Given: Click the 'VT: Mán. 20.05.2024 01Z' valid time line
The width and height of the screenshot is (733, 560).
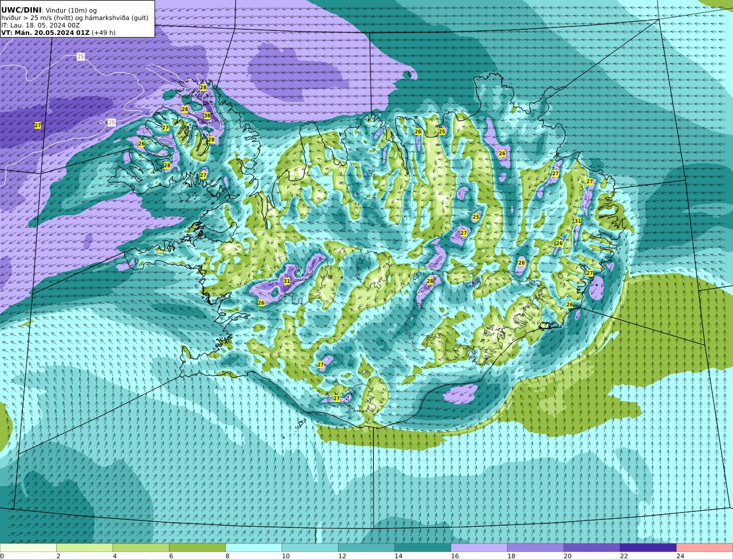Looking at the screenshot, I should coord(45,33).
